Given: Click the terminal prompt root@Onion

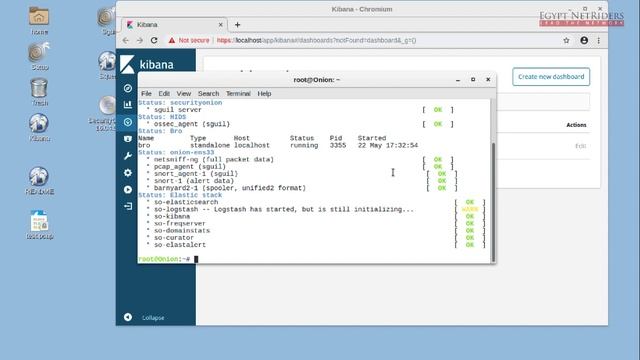Looking at the screenshot, I should tap(164, 259).
